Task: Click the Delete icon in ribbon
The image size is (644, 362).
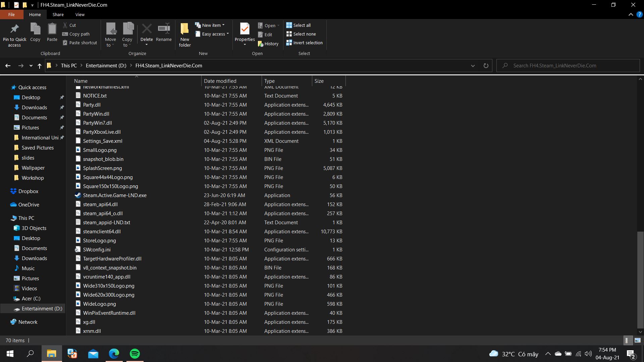Action: (147, 29)
